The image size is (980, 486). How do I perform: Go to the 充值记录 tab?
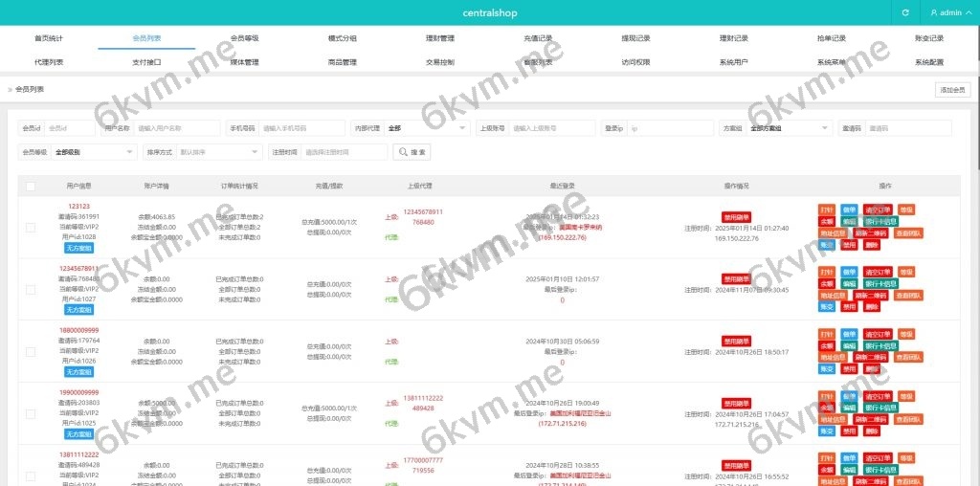pyautogui.click(x=538, y=38)
